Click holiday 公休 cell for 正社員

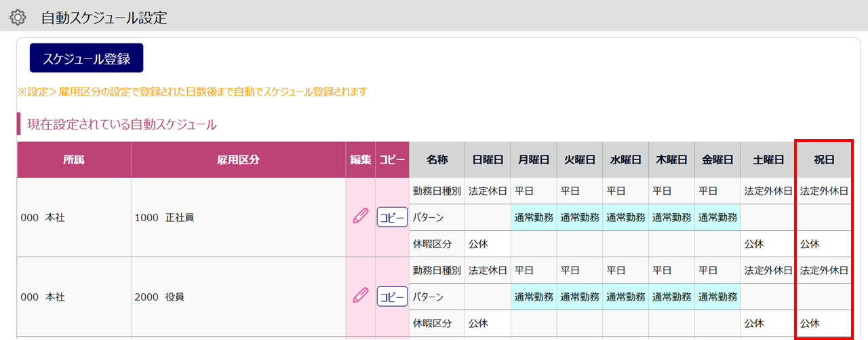tap(824, 244)
